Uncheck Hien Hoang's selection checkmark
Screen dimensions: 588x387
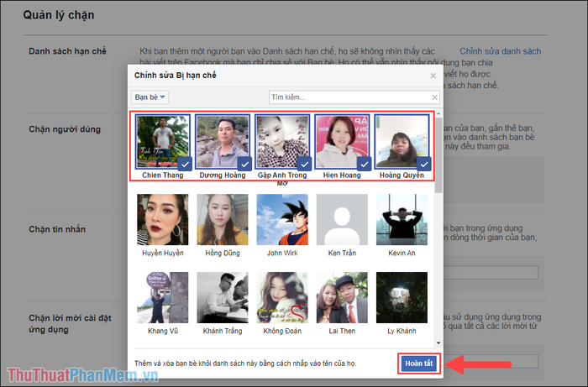(x=364, y=164)
